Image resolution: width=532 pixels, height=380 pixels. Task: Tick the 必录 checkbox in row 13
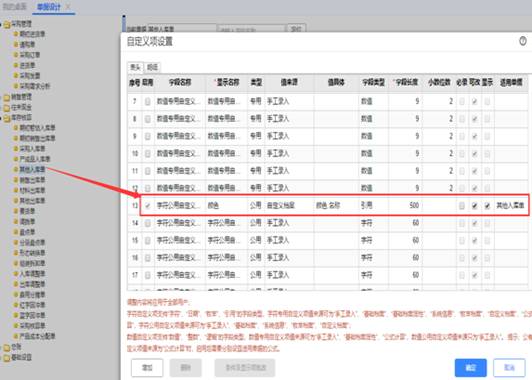pyautogui.click(x=462, y=206)
